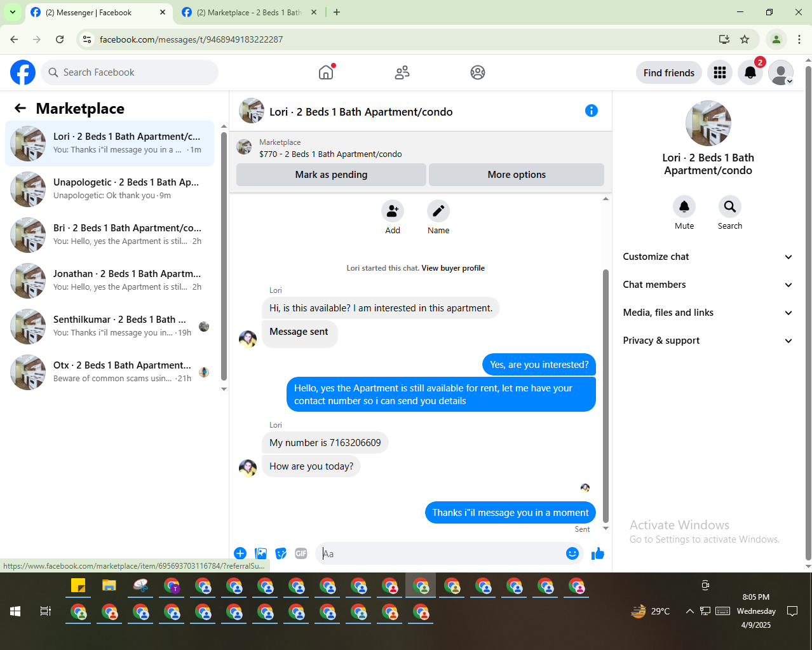Open File Explorer from taskbar
Image resolution: width=812 pixels, height=650 pixels.
point(109,586)
